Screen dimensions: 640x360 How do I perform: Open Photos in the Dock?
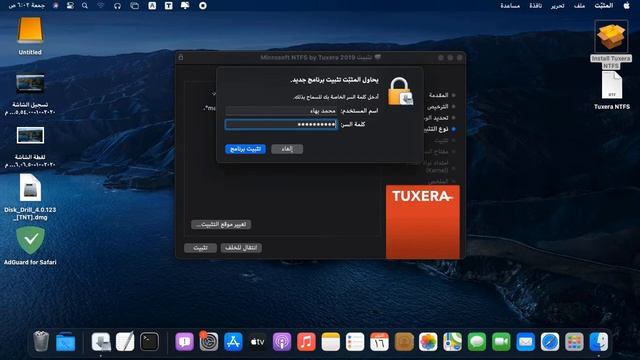click(x=428, y=342)
